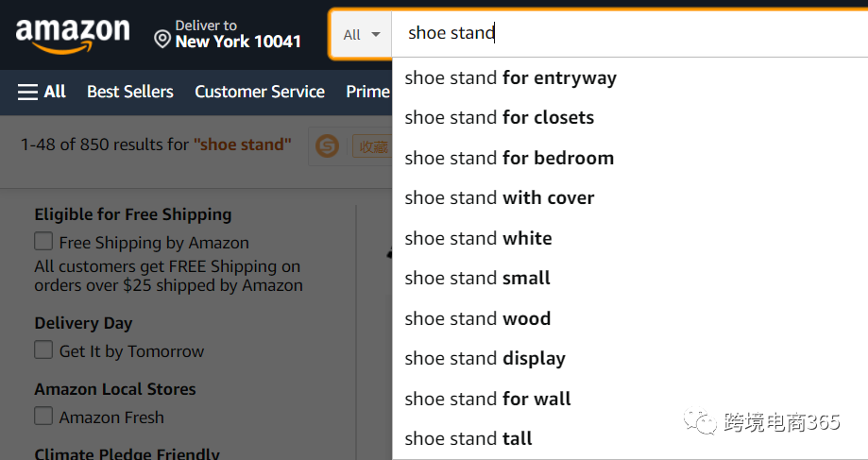Image resolution: width=868 pixels, height=460 pixels.
Task: Pick suggestion 'shoe stand with cover'
Action: (499, 198)
